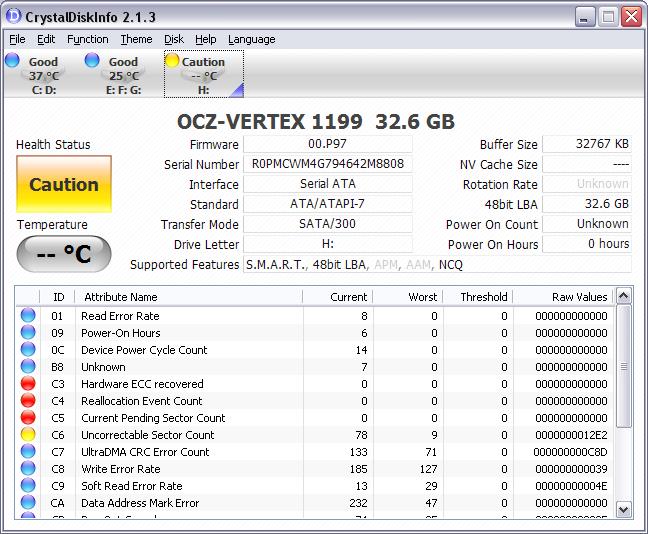Click the Standard field showing ATA/ATAPI-7
The height and width of the screenshot is (534, 648).
pyautogui.click(x=328, y=204)
